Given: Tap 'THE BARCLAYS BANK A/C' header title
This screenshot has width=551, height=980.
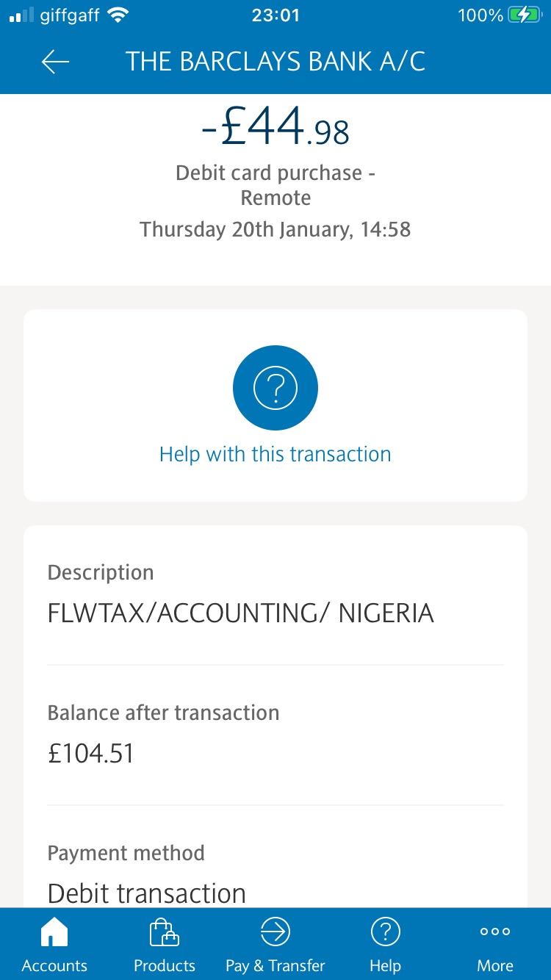Looking at the screenshot, I should click(x=275, y=62).
